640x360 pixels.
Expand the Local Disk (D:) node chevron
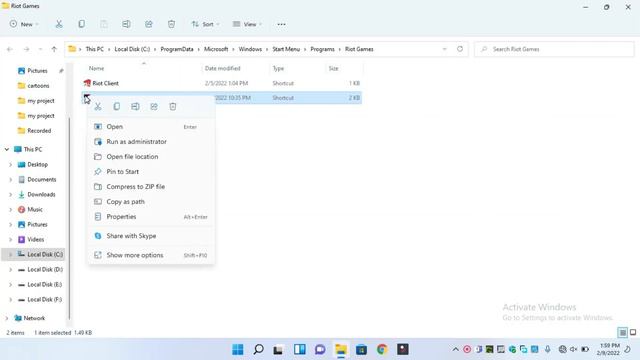click(x=11, y=269)
